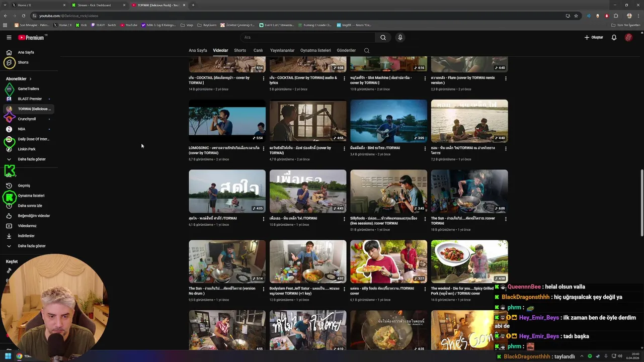
Task: Open The weeknd Spicy Grilled Pork title
Action: 462,291
